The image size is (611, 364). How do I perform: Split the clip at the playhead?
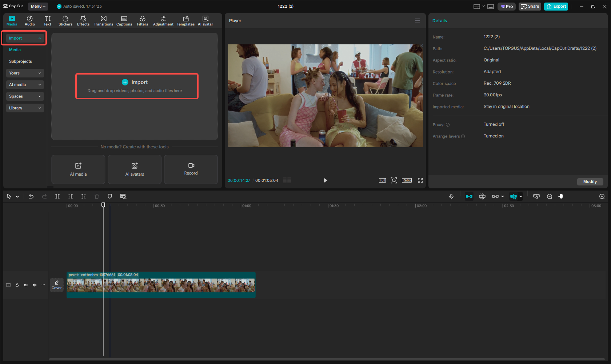[x=57, y=196]
